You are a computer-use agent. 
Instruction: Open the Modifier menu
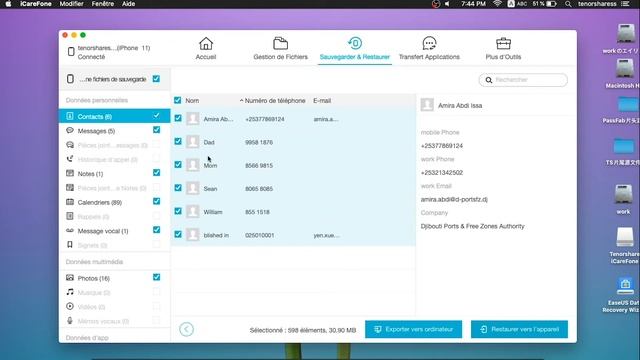click(x=71, y=4)
